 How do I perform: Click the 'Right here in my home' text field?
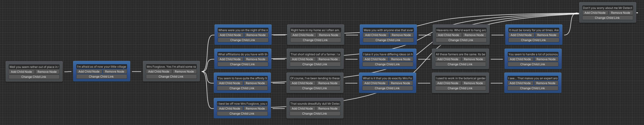[315, 30]
